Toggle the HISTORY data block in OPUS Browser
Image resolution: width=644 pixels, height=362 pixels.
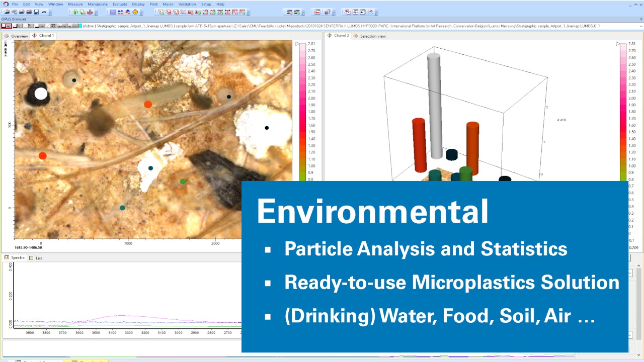(73, 26)
